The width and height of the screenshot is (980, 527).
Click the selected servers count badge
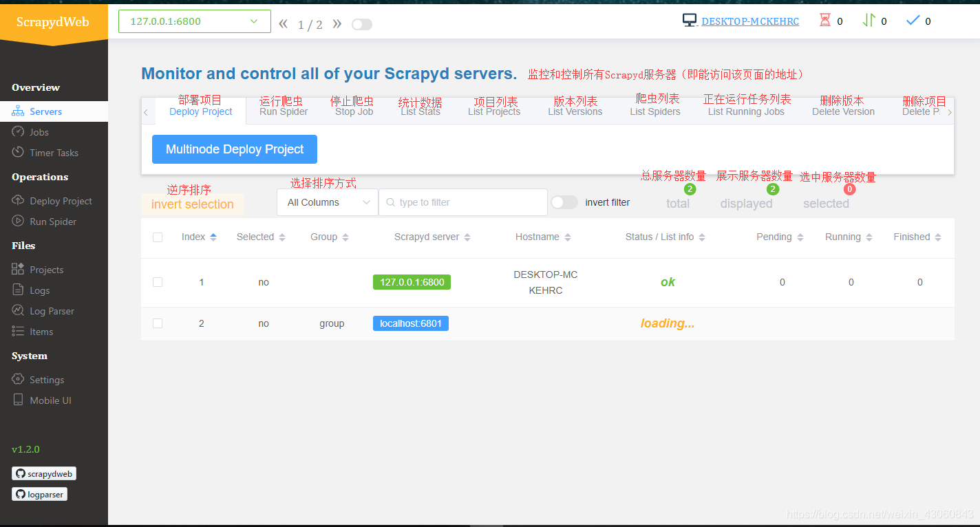tap(850, 189)
